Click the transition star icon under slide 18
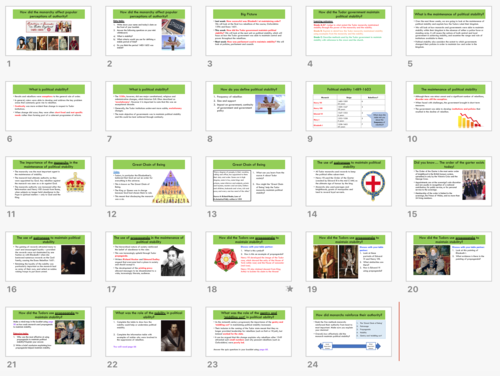The width and height of the screenshot is (500, 376). (x=290, y=289)
